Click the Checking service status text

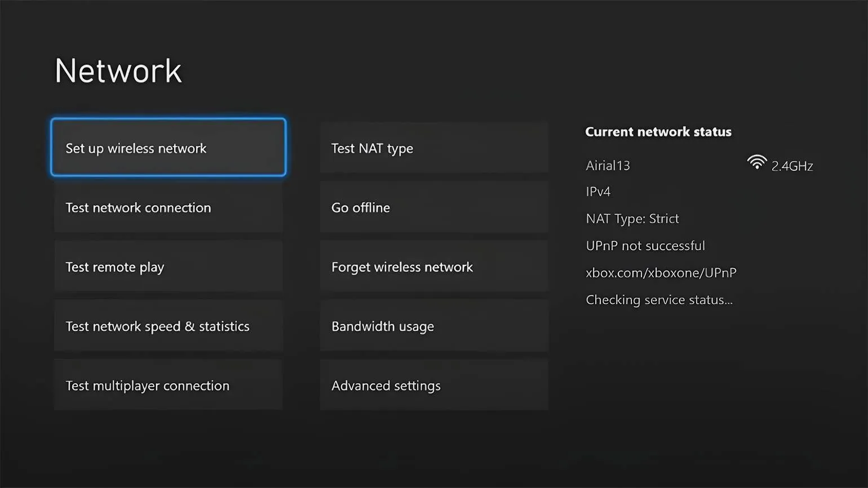(x=659, y=300)
